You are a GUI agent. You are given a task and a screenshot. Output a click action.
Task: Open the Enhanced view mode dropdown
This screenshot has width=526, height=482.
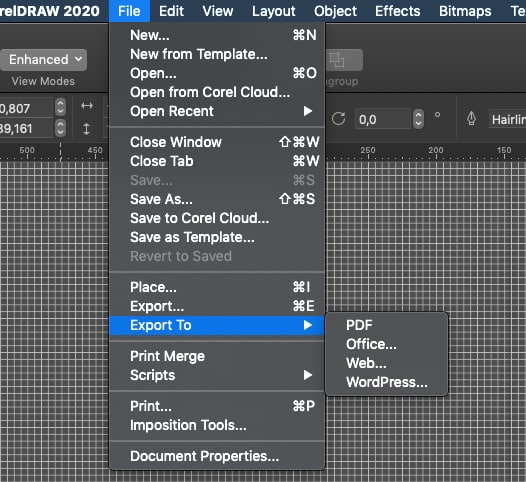coord(44,60)
